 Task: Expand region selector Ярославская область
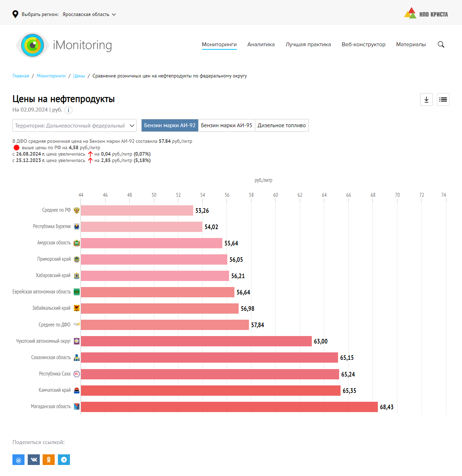click(89, 15)
